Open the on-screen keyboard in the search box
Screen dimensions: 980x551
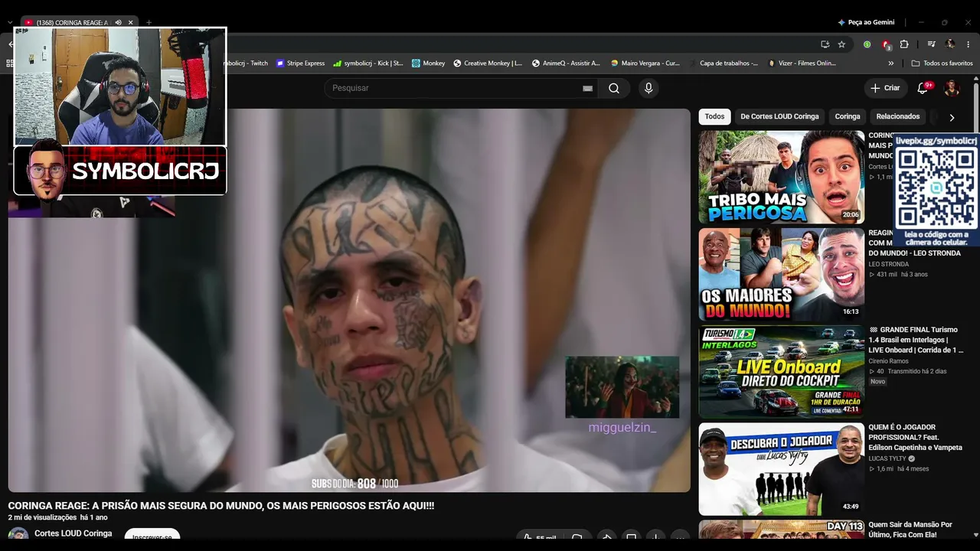[587, 89]
